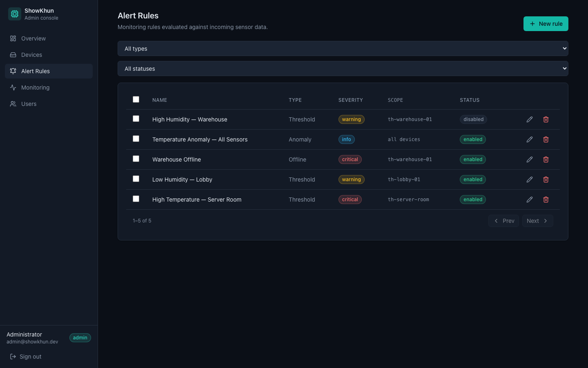This screenshot has height=368, width=588.
Task: Click the Overview dashboard icon in sidebar
Action: (x=13, y=38)
